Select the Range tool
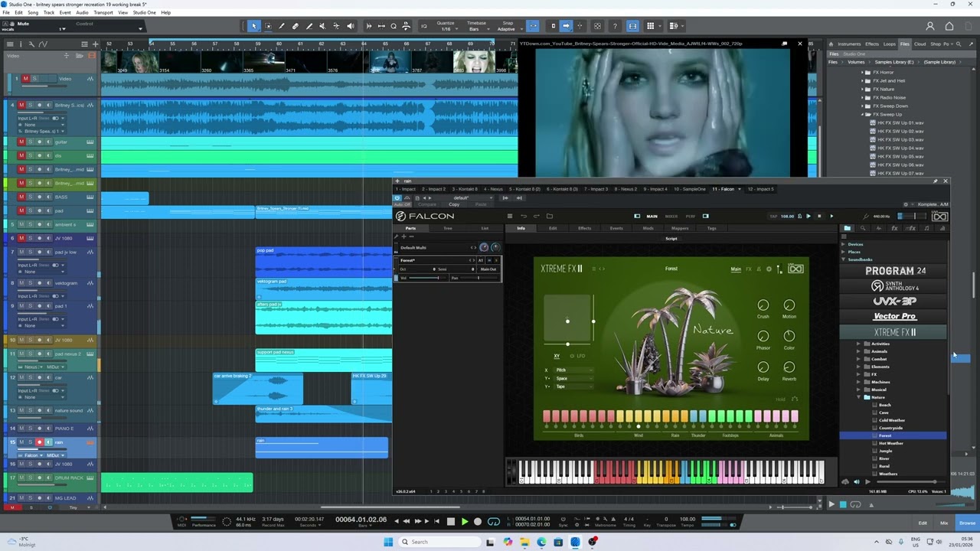Viewport: 980px width, 551px height. click(x=268, y=26)
